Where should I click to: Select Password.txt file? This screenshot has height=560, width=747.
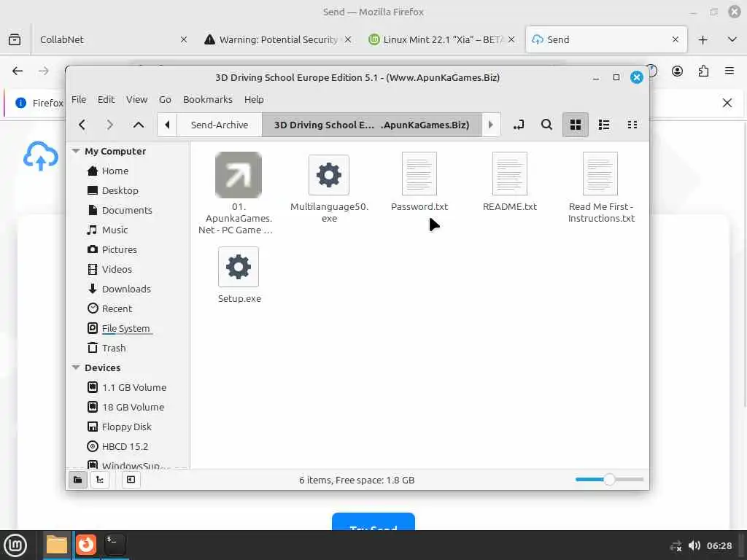pos(419,182)
